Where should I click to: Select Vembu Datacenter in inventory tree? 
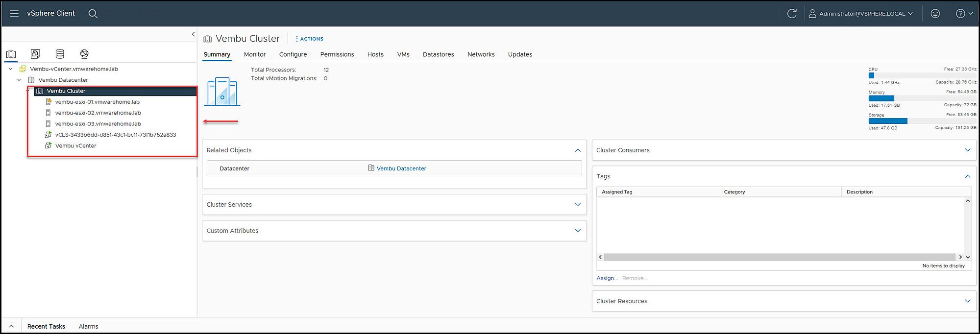coord(63,80)
